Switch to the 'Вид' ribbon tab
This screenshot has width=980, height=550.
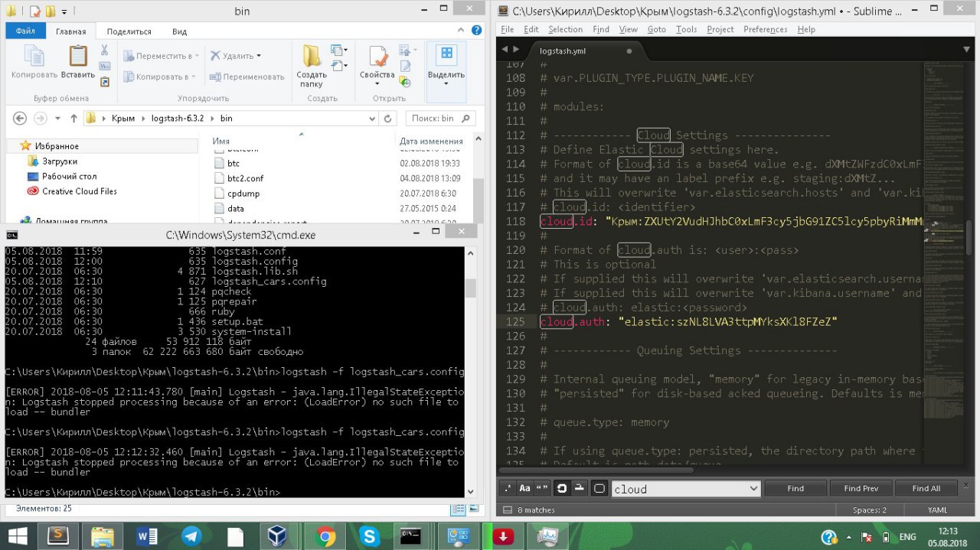pyautogui.click(x=179, y=31)
